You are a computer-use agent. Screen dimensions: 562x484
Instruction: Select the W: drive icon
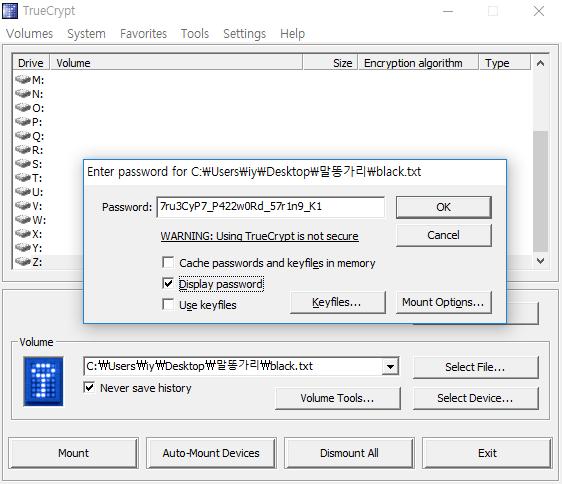pyautogui.click(x=23, y=219)
